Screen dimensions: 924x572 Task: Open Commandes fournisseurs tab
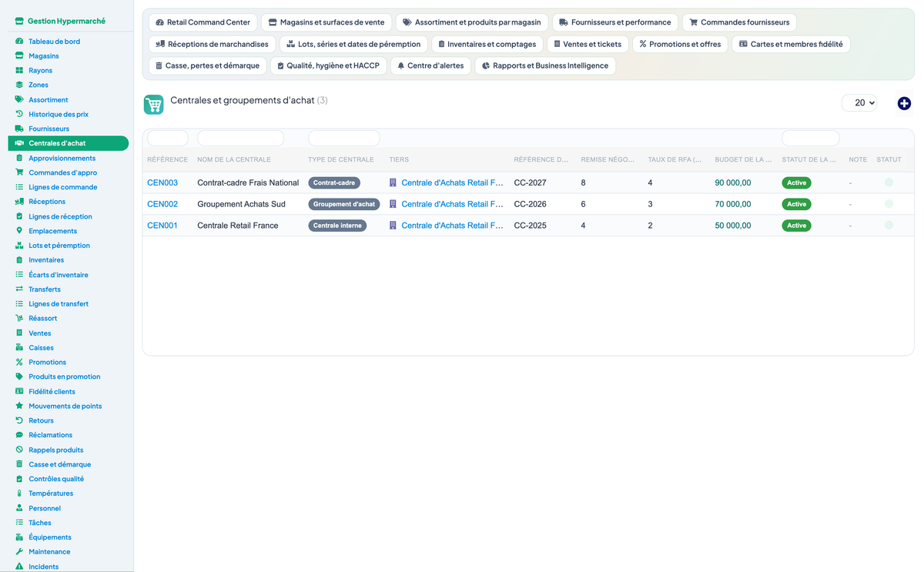point(739,22)
